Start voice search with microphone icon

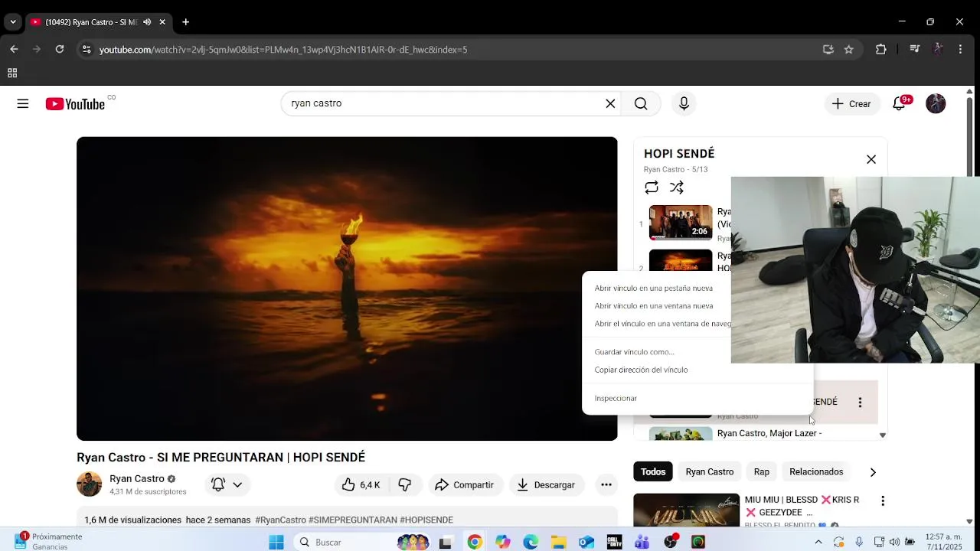(x=684, y=104)
